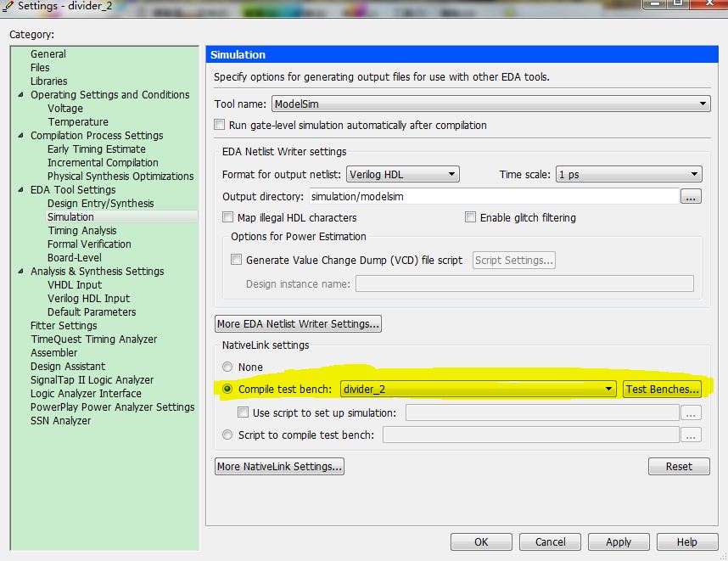Select Logic Analyzer Interface category
Screen dimensions: 728x561
86,393
